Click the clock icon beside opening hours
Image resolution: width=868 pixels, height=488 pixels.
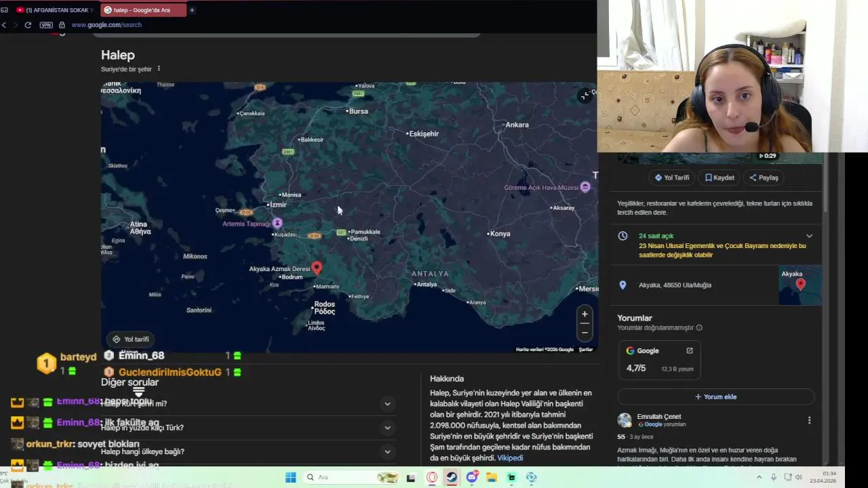(623, 236)
